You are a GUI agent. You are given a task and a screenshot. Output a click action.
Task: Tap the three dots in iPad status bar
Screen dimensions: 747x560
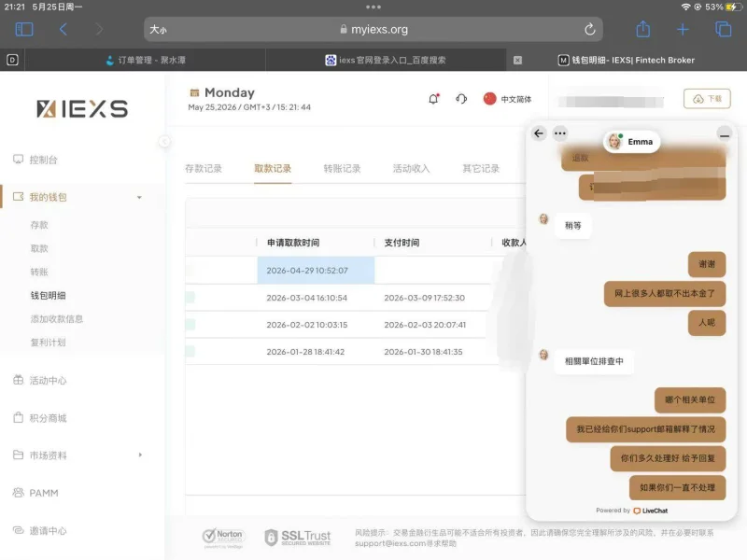point(373,7)
